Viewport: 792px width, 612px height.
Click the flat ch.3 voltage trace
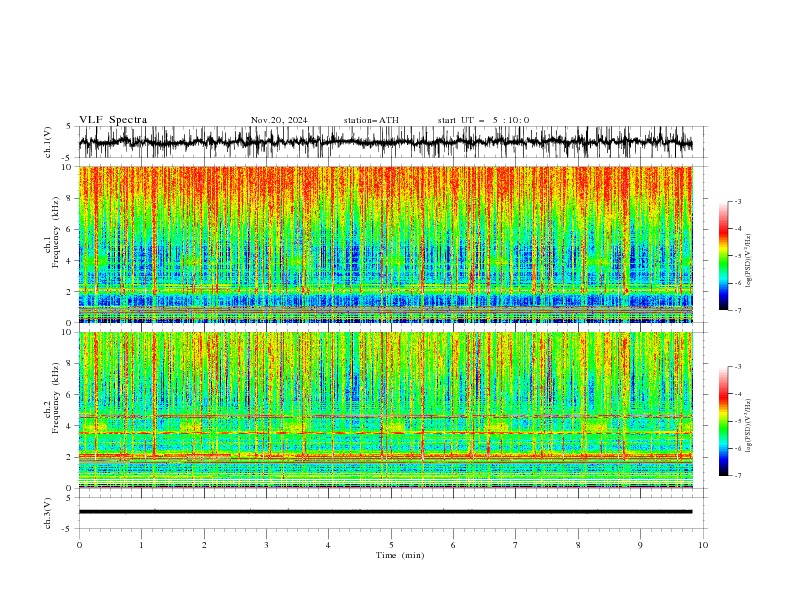pyautogui.click(x=385, y=512)
